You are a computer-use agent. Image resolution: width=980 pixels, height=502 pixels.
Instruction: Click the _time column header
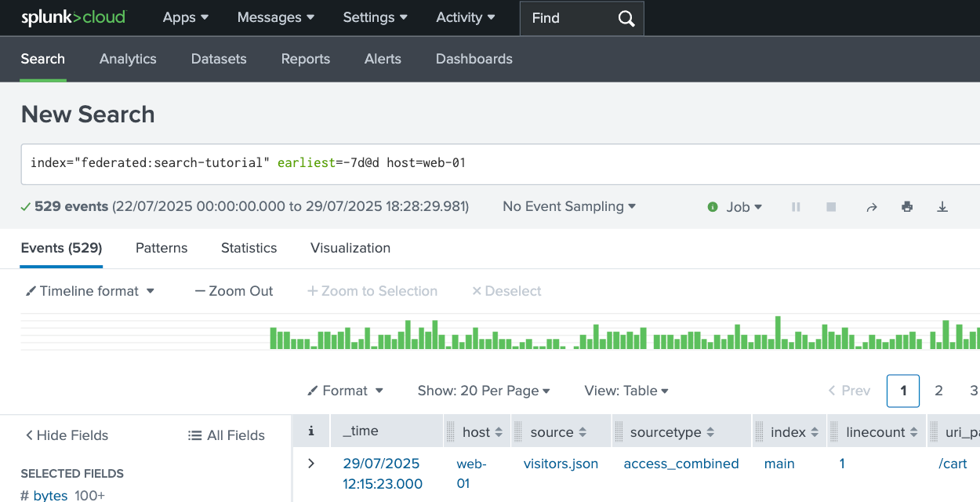pos(361,431)
